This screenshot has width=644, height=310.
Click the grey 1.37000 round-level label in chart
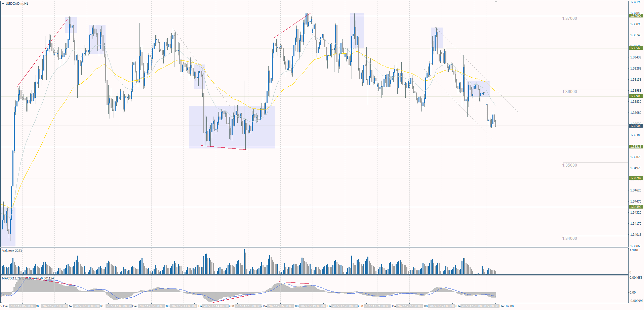[569, 18]
